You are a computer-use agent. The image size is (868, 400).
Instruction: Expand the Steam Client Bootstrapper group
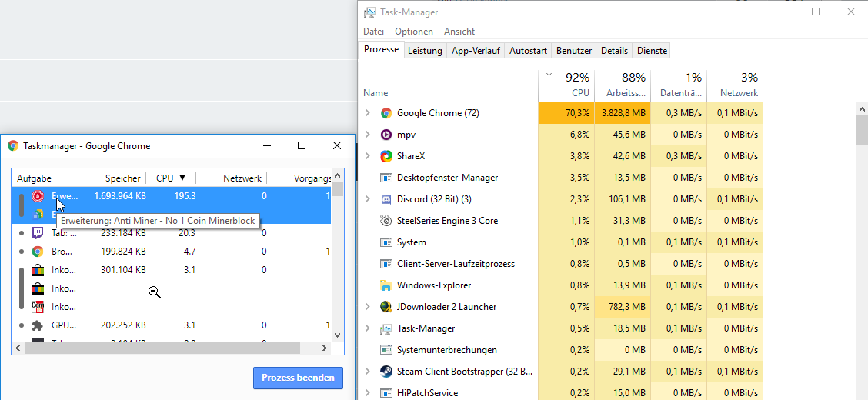367,372
